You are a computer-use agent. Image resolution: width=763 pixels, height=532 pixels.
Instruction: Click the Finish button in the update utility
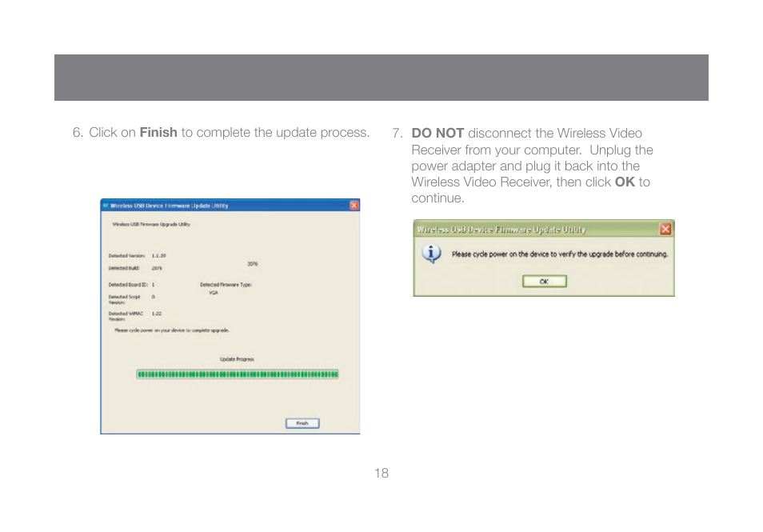[302, 423]
